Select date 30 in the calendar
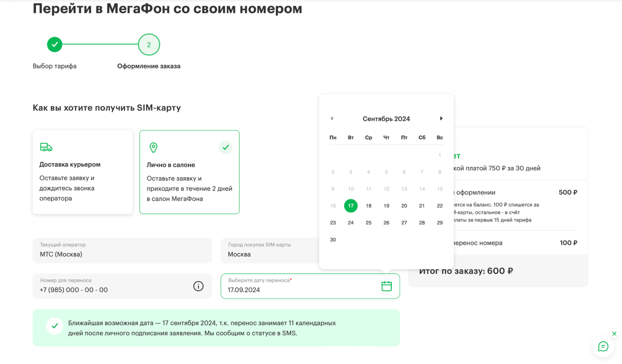 coord(333,240)
